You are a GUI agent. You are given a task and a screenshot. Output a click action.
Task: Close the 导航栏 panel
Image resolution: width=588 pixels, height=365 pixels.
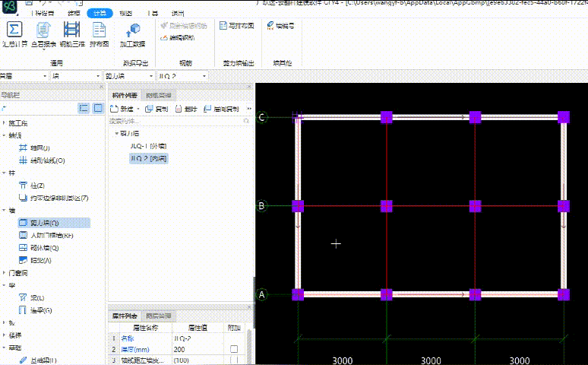[x=101, y=87]
